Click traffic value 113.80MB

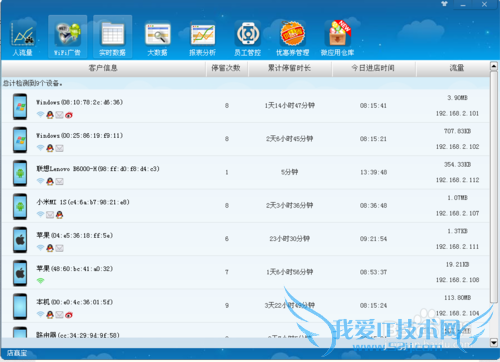pyautogui.click(x=457, y=298)
